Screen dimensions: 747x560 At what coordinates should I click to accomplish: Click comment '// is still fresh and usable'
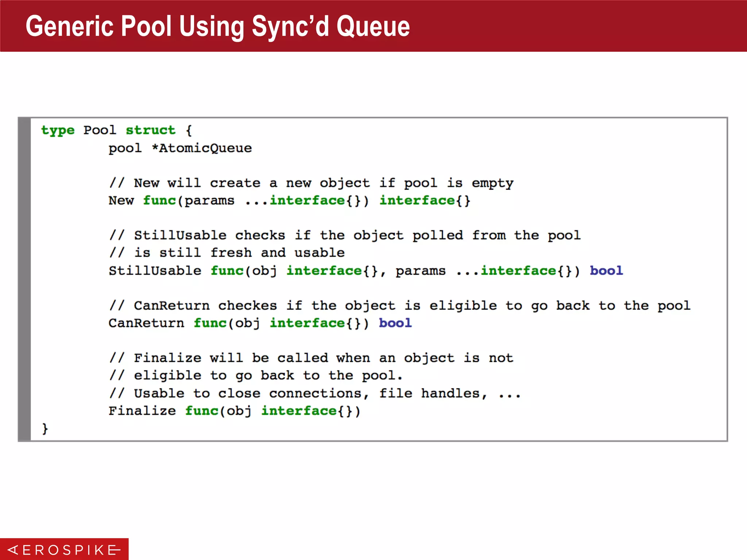[227, 253]
